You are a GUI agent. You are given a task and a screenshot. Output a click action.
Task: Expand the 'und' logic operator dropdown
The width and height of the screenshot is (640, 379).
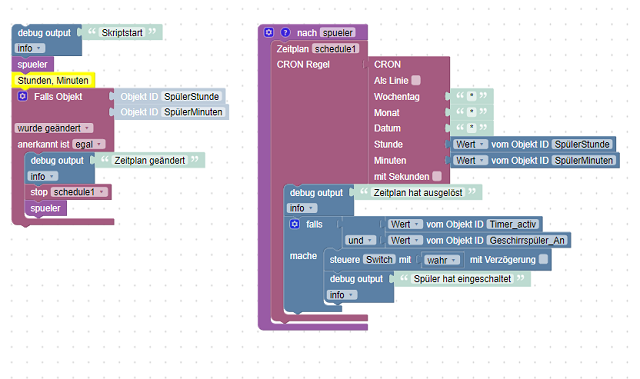coord(360,240)
